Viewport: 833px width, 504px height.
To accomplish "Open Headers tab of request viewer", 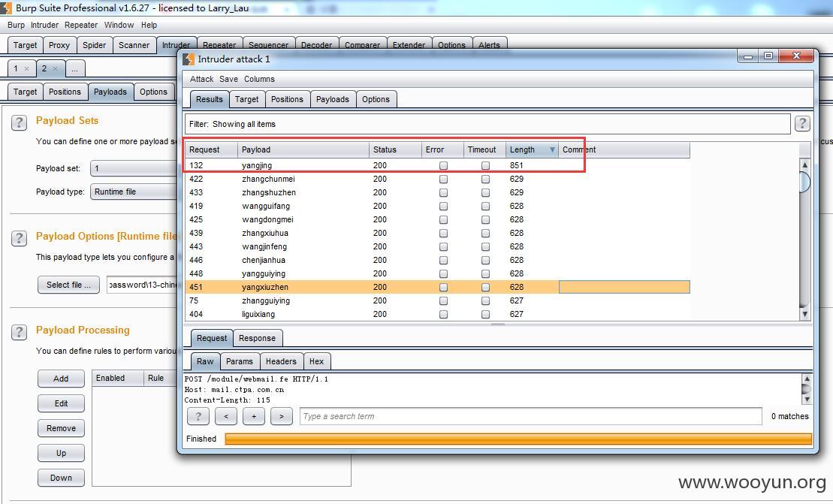I will tap(281, 362).
